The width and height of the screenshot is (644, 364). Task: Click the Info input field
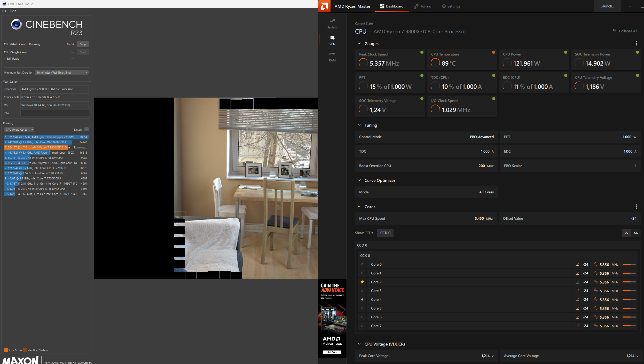(54, 113)
